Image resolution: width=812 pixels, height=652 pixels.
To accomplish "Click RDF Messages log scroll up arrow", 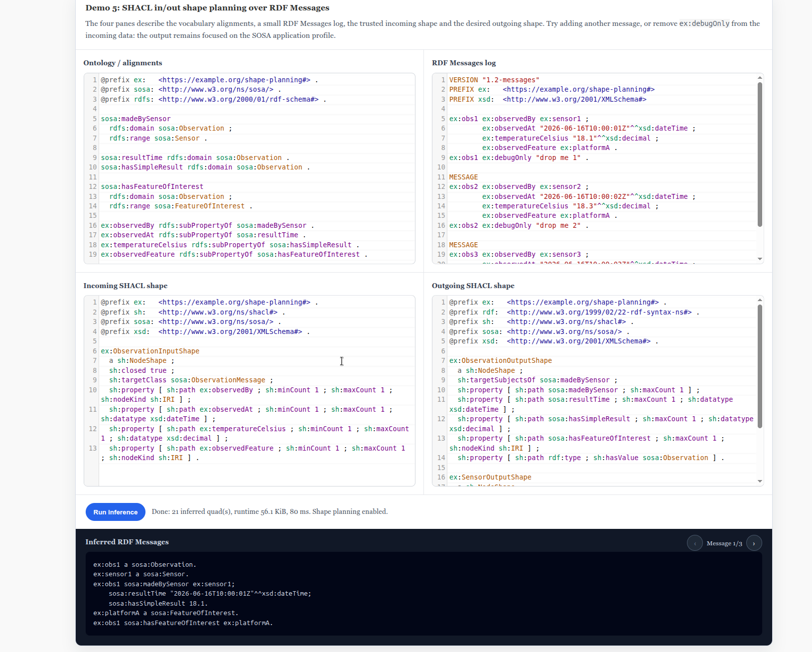I will 760,78.
